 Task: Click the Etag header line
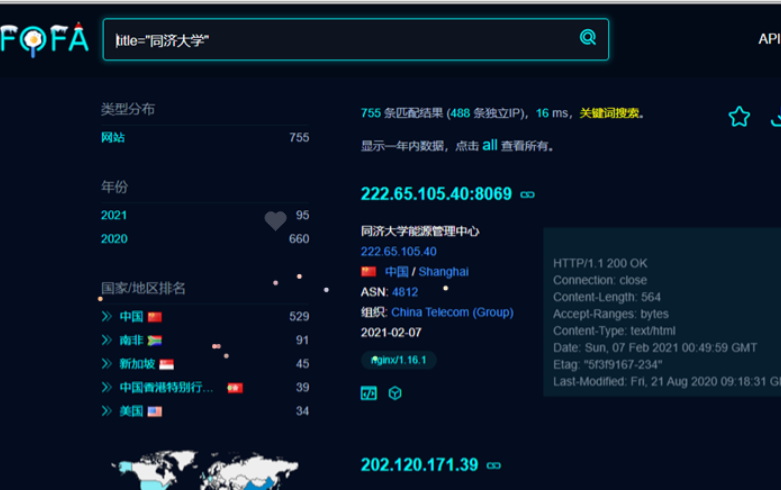(608, 365)
